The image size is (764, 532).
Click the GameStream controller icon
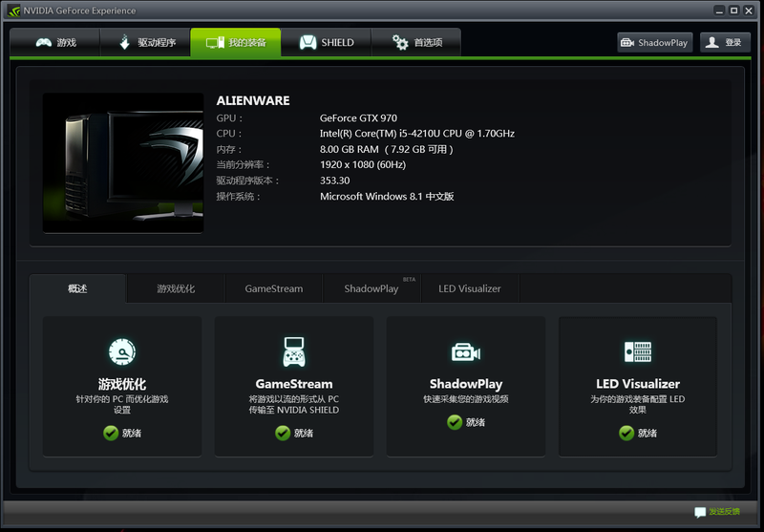(x=294, y=351)
